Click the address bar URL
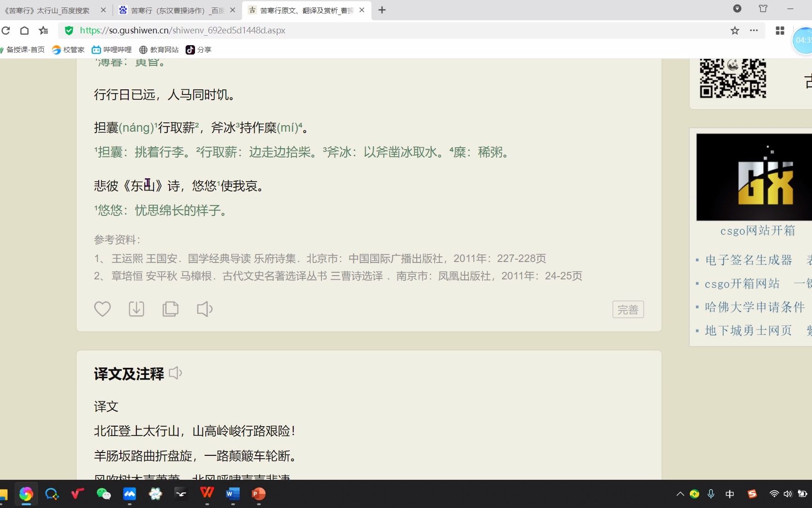This screenshot has height=508, width=812. (182, 31)
